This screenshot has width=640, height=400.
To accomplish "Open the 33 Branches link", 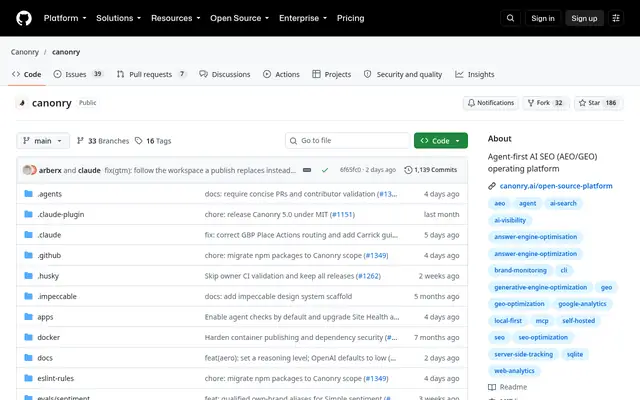I will click(103, 141).
